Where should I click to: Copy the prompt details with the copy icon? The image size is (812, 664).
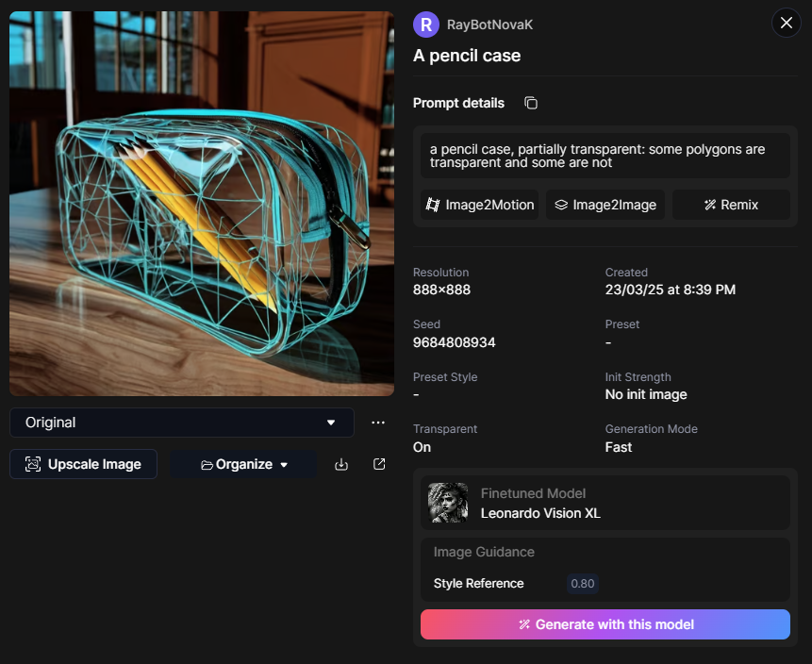(x=531, y=103)
